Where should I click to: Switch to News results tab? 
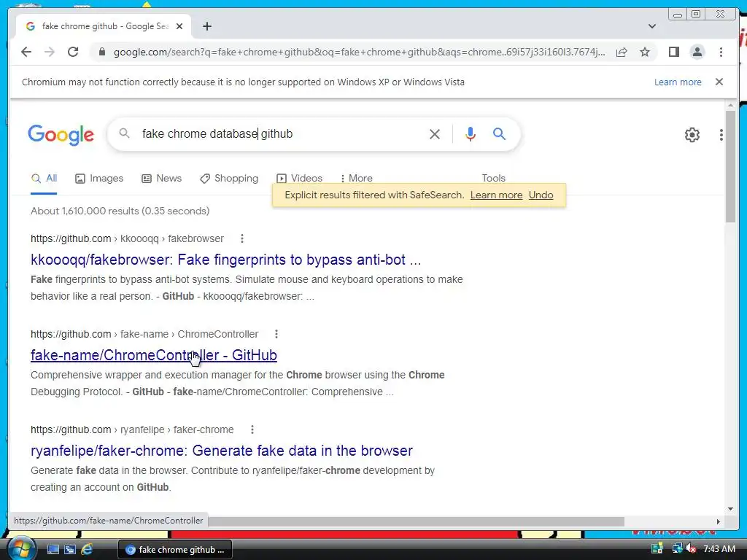pos(161,179)
